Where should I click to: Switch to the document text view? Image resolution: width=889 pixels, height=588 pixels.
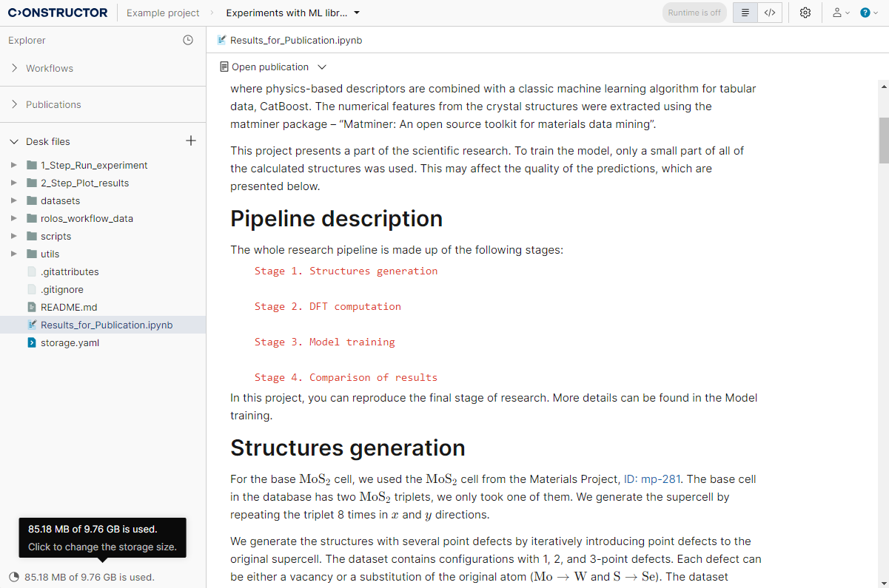[745, 13]
